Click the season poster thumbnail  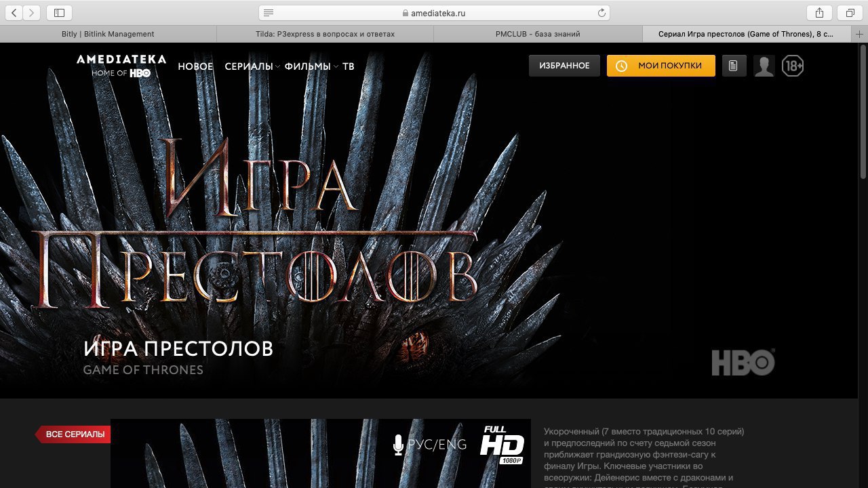pyautogui.click(x=321, y=453)
